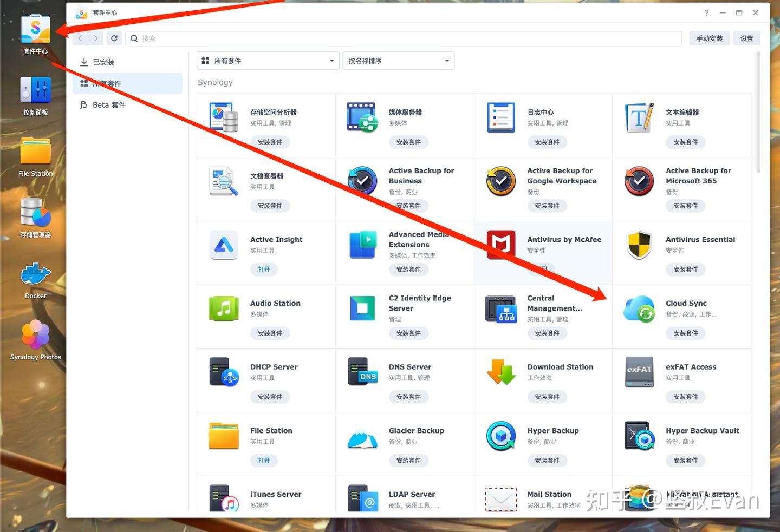780x532 pixels.
Task: Open the Antivirus by McAfee title
Action: click(x=564, y=240)
